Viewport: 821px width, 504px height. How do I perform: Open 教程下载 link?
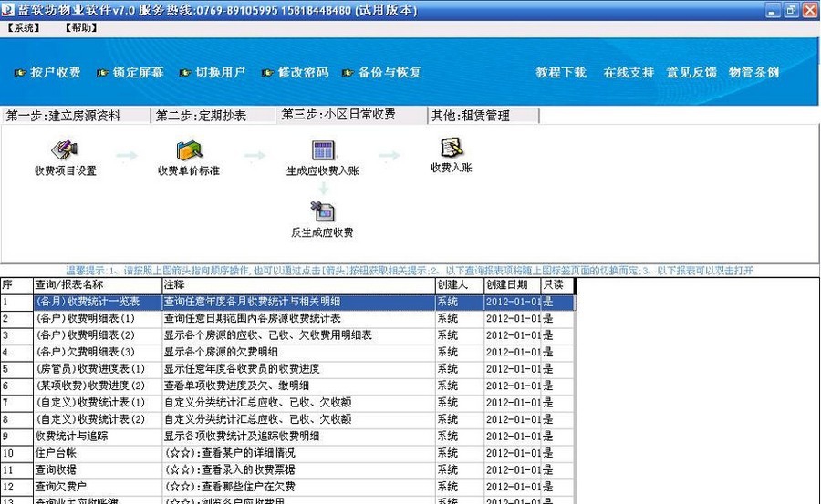[x=561, y=72]
